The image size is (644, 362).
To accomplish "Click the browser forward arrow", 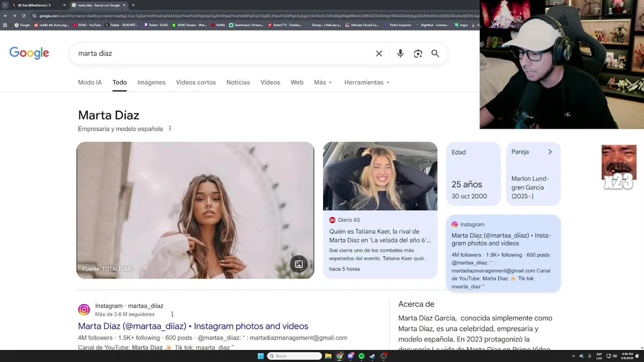I will [14, 16].
